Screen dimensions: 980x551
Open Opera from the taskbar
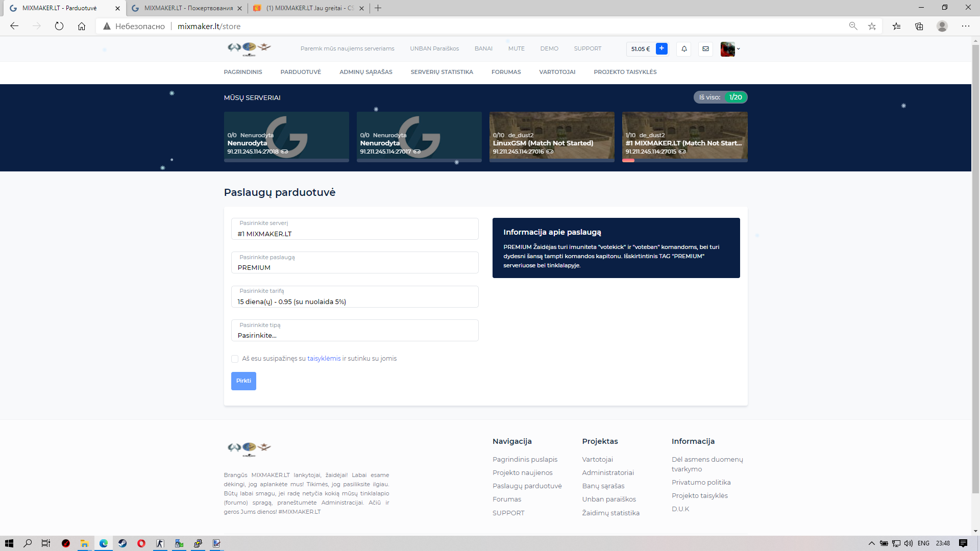coord(141,543)
